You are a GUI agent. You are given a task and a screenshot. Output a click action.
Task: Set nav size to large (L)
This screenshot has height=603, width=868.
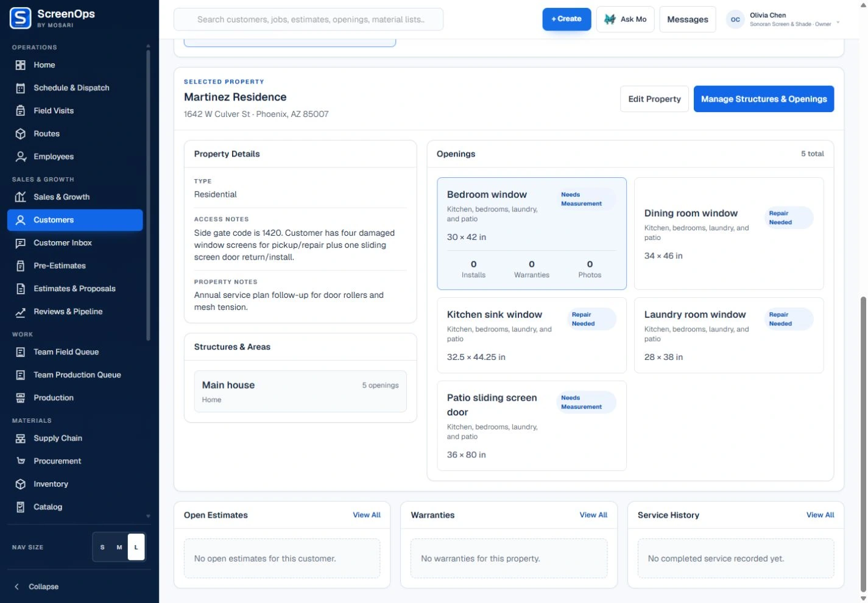point(136,547)
